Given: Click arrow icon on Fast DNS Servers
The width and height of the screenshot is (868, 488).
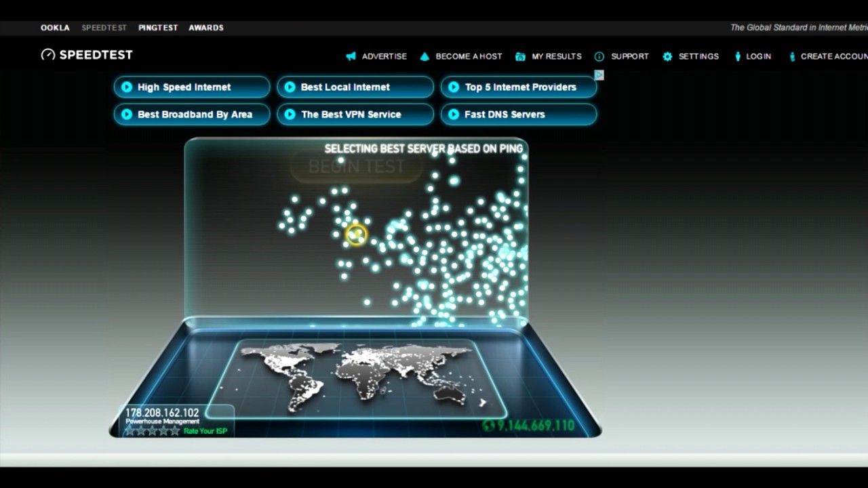Looking at the screenshot, I should [x=454, y=115].
